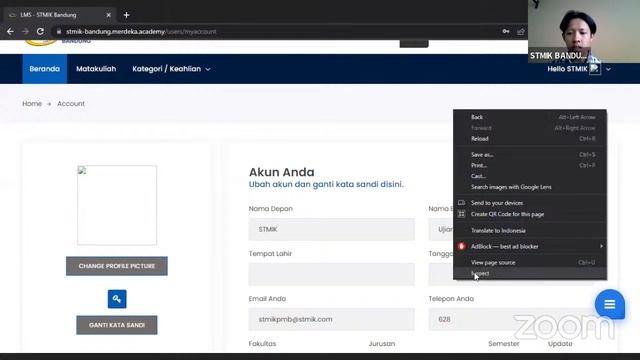Click the Jurusan label
This screenshot has height=360, width=640.
tap(382, 344)
